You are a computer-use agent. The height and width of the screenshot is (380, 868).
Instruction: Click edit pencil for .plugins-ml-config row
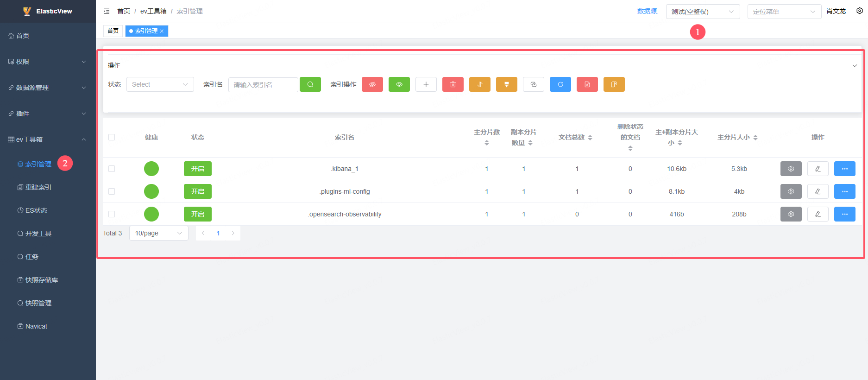(818, 191)
